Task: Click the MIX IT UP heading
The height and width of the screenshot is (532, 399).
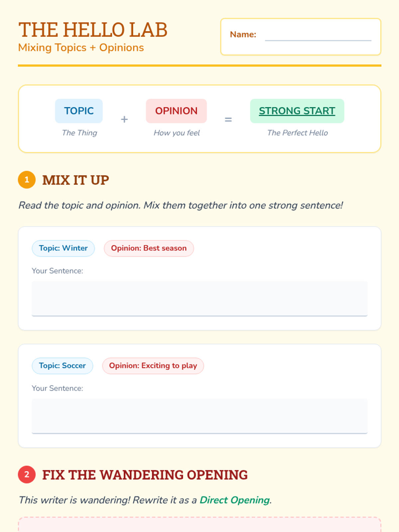Action: coord(75,180)
